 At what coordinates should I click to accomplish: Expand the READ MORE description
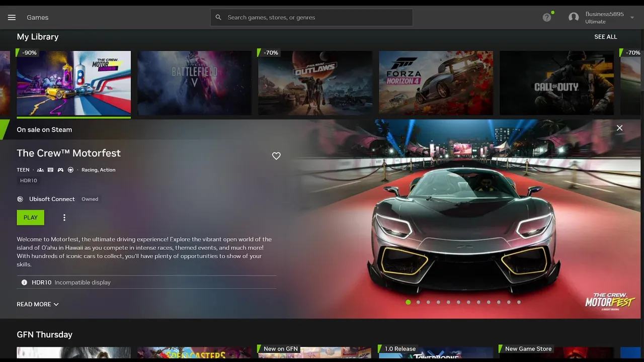pos(38,304)
